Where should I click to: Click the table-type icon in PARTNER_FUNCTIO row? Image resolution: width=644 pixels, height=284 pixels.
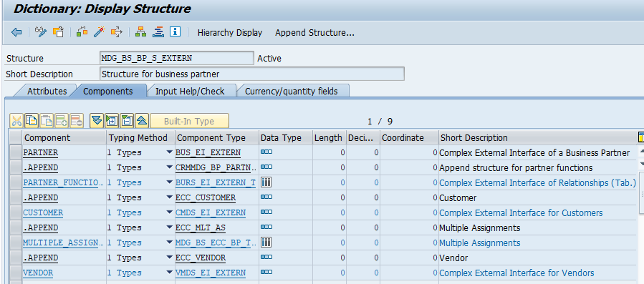coord(266,182)
